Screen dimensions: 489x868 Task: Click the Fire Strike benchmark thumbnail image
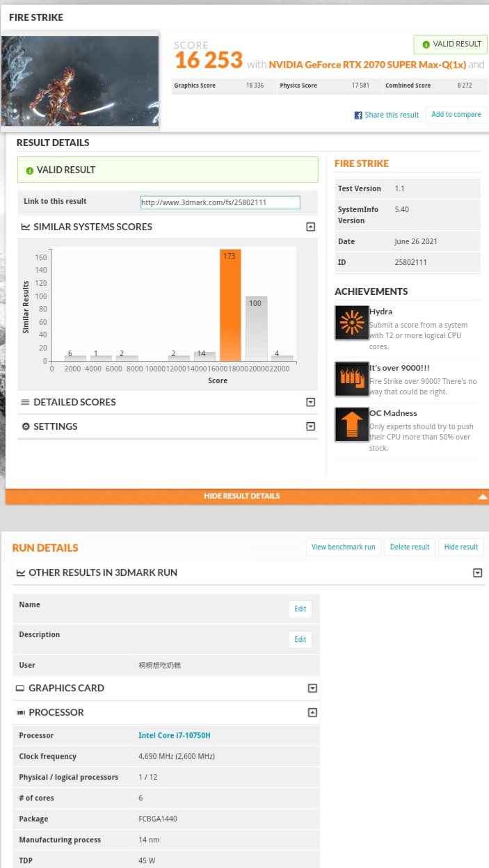(80, 81)
